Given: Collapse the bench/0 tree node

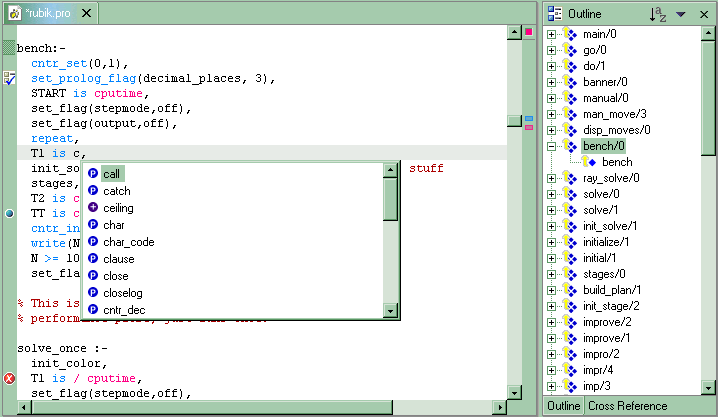Looking at the screenshot, I should (551, 146).
